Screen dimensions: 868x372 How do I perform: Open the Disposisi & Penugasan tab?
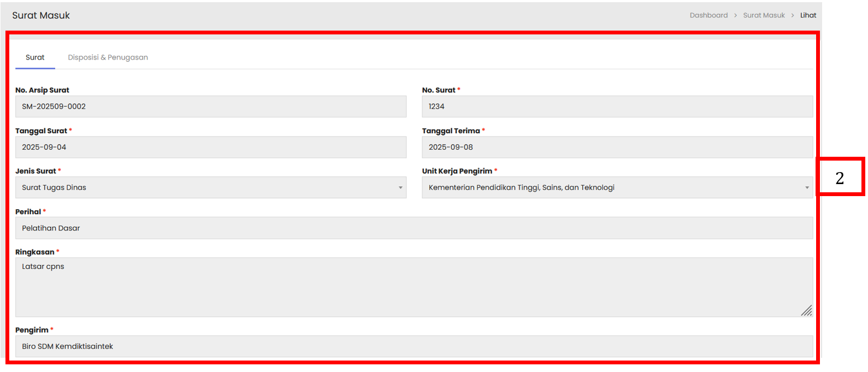click(x=108, y=57)
